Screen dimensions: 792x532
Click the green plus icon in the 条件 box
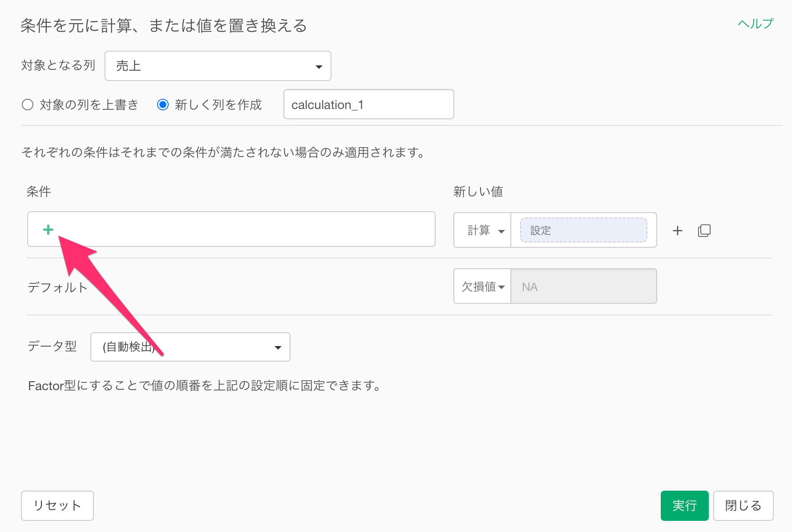48,230
